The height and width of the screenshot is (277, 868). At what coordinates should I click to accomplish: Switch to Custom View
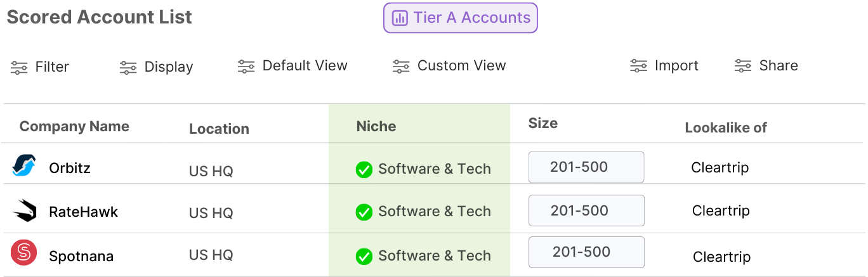coord(449,66)
